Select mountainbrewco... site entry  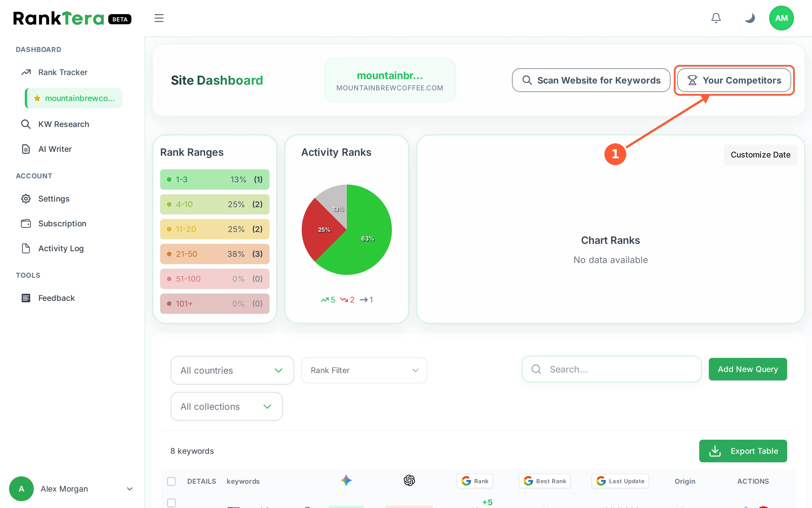pos(74,98)
